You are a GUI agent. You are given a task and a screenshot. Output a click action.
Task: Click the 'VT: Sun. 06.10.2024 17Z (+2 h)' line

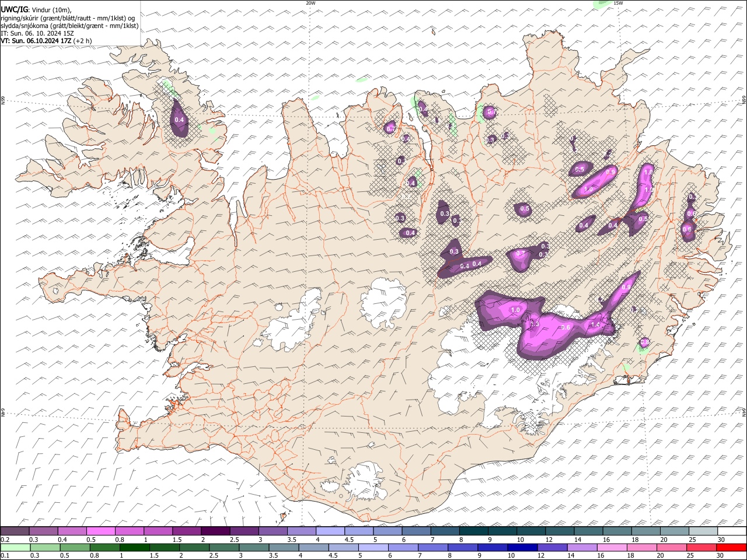(x=46, y=41)
